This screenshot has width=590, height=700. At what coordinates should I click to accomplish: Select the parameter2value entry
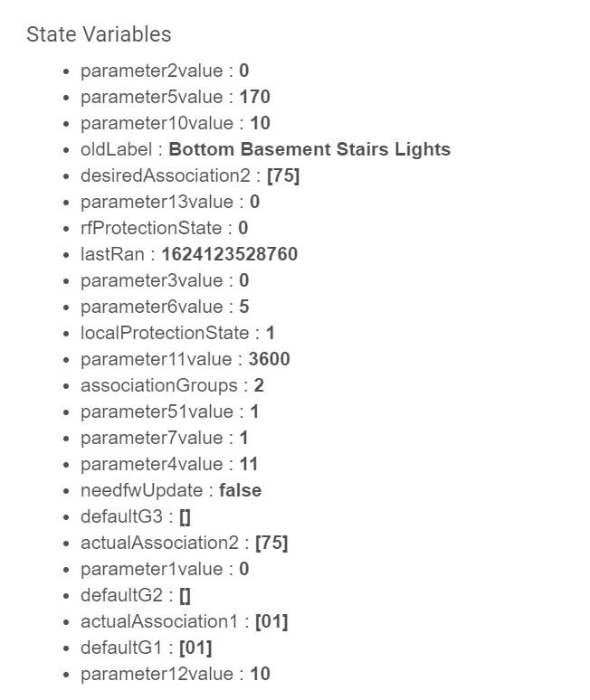(165, 71)
